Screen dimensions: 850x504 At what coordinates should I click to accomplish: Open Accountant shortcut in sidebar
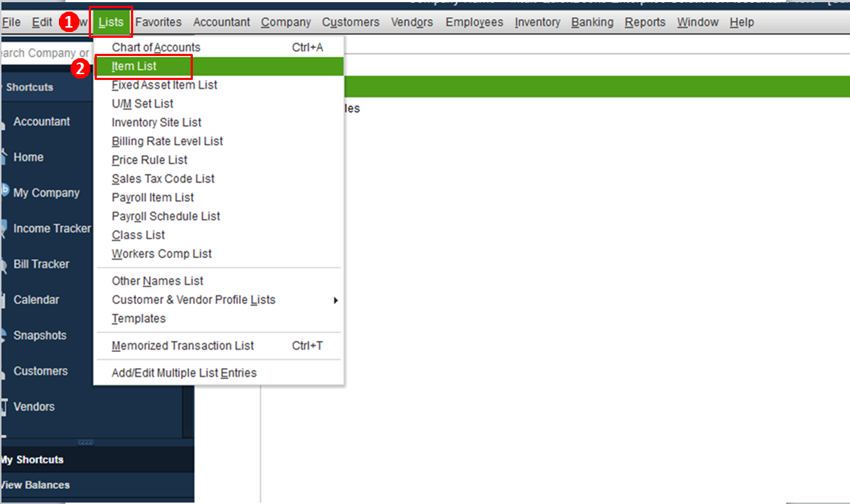pyautogui.click(x=41, y=122)
